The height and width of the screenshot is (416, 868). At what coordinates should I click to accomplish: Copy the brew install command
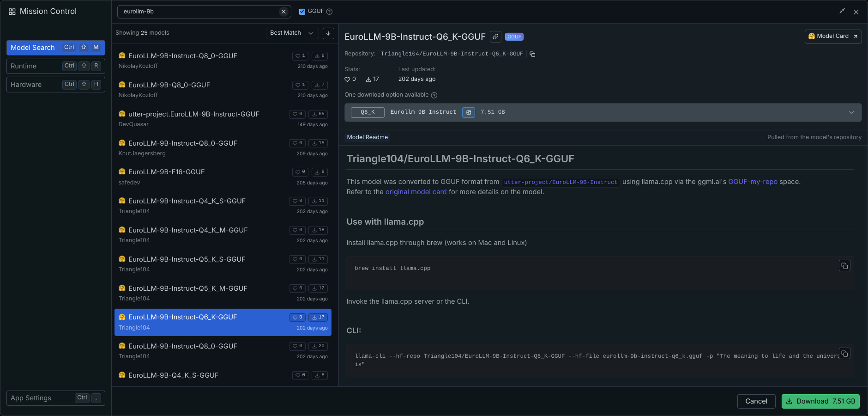click(x=844, y=266)
